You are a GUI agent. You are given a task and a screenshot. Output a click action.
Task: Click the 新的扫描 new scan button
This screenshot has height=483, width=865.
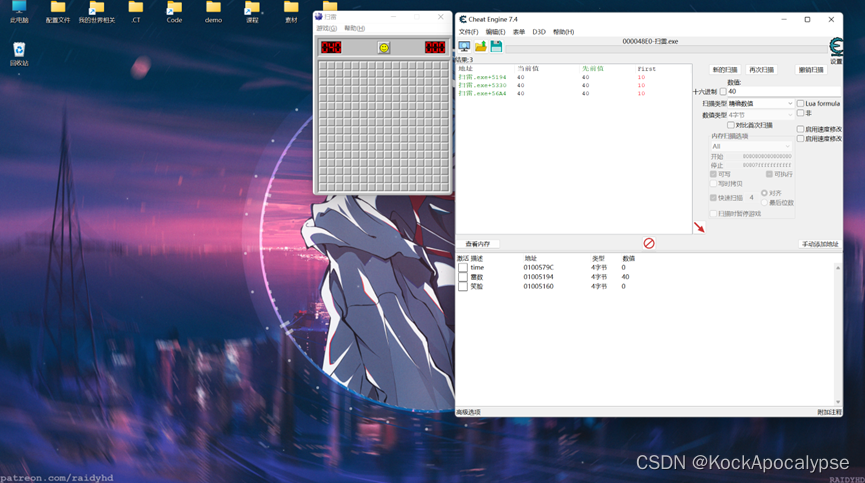click(725, 70)
